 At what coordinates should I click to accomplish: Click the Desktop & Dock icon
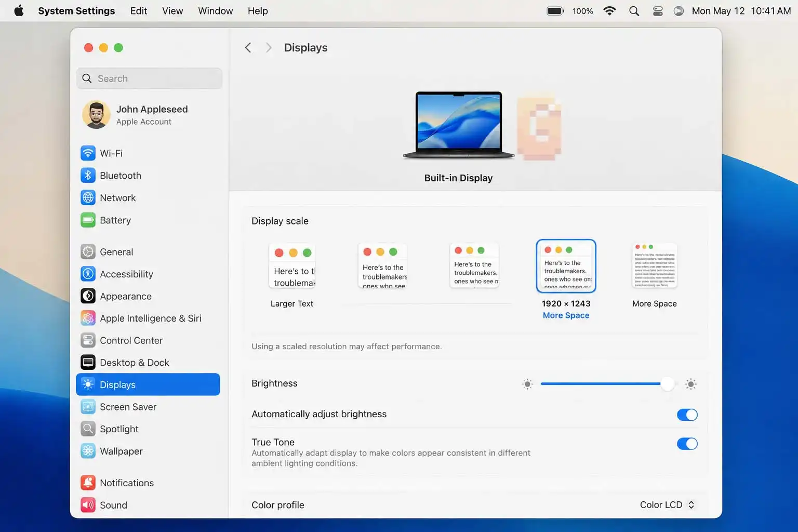[x=88, y=363]
